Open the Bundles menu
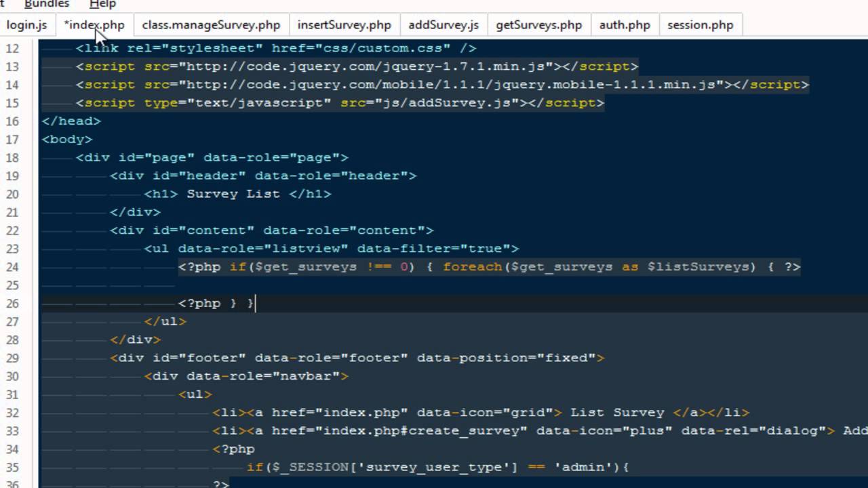The height and width of the screenshot is (488, 868). point(47,4)
